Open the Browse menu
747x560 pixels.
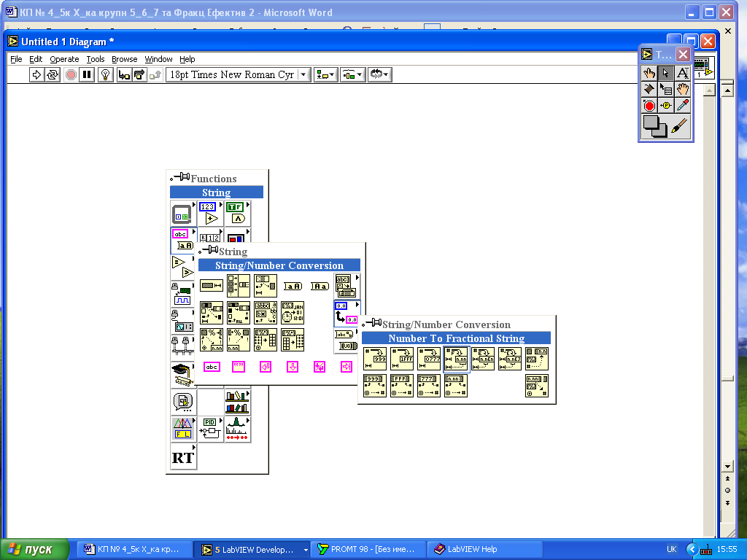coord(124,59)
